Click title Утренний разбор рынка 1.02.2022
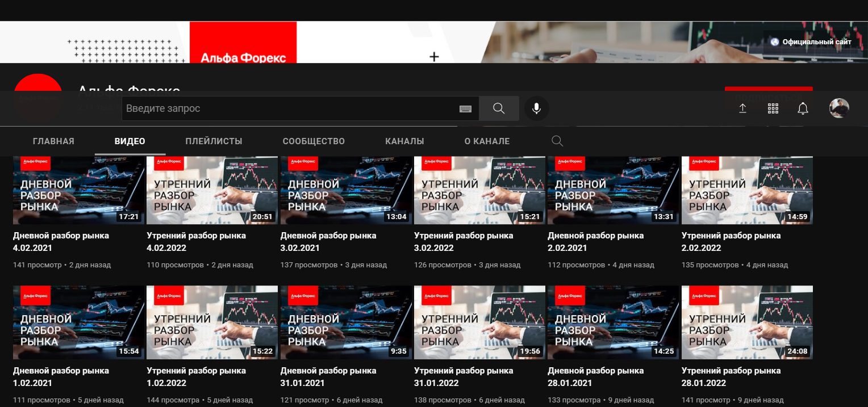 [196, 377]
